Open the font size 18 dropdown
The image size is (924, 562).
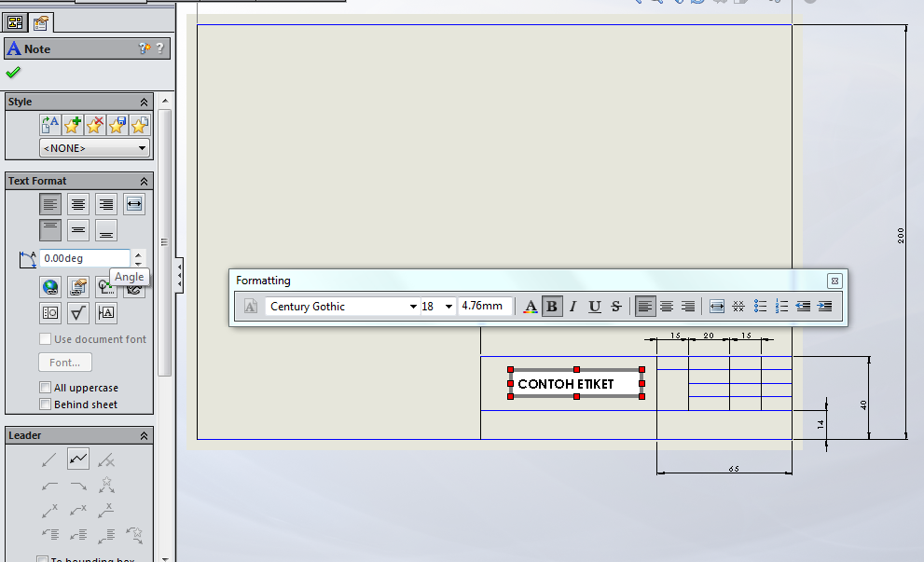point(448,306)
